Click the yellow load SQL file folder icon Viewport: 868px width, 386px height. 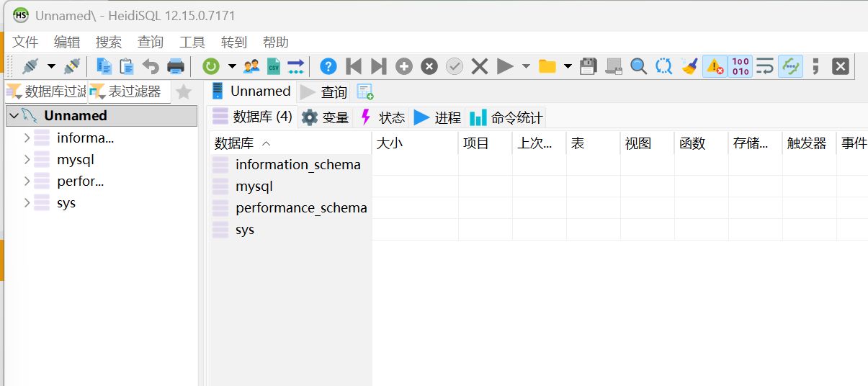point(547,66)
